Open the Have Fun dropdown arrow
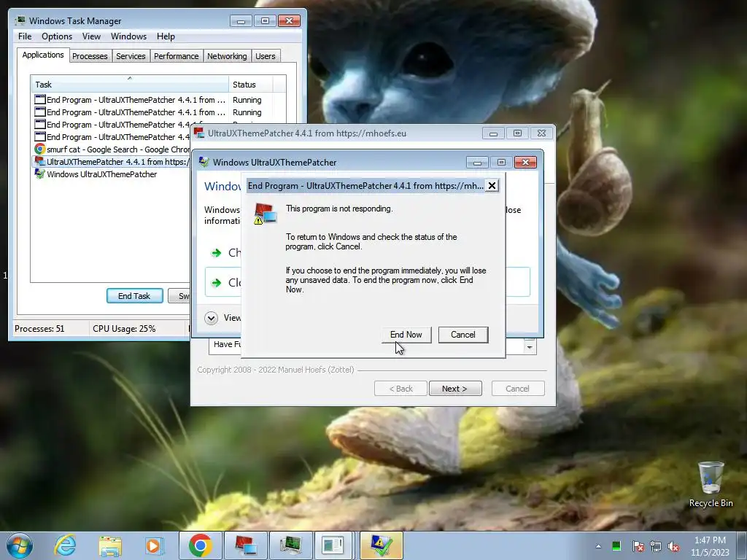The width and height of the screenshot is (747, 560). [x=530, y=346]
